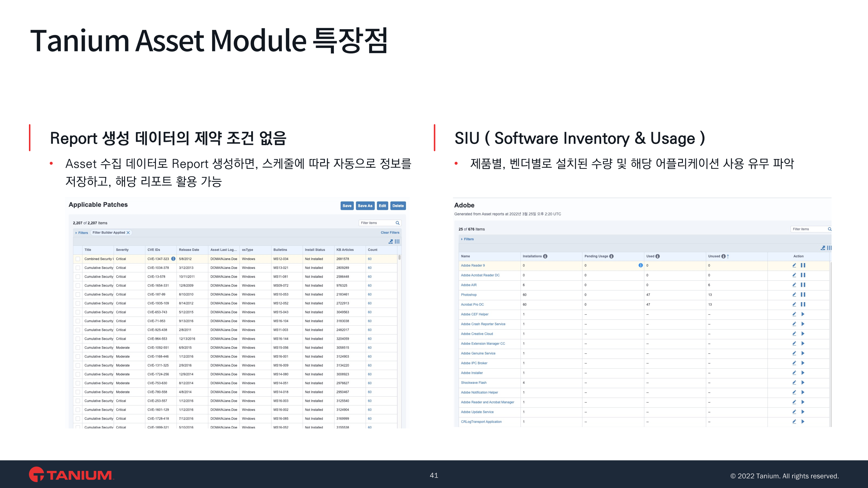Click edit pencil for Adobe Reader 9

[794, 265]
